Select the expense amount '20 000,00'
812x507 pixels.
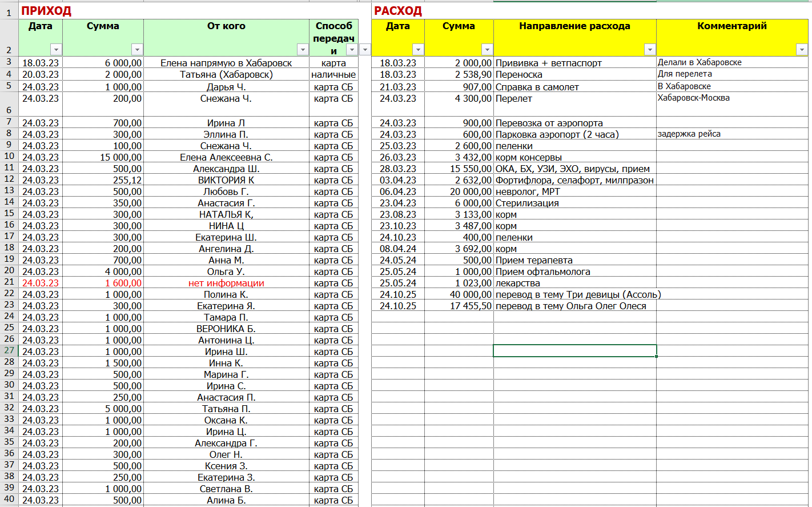[459, 191]
